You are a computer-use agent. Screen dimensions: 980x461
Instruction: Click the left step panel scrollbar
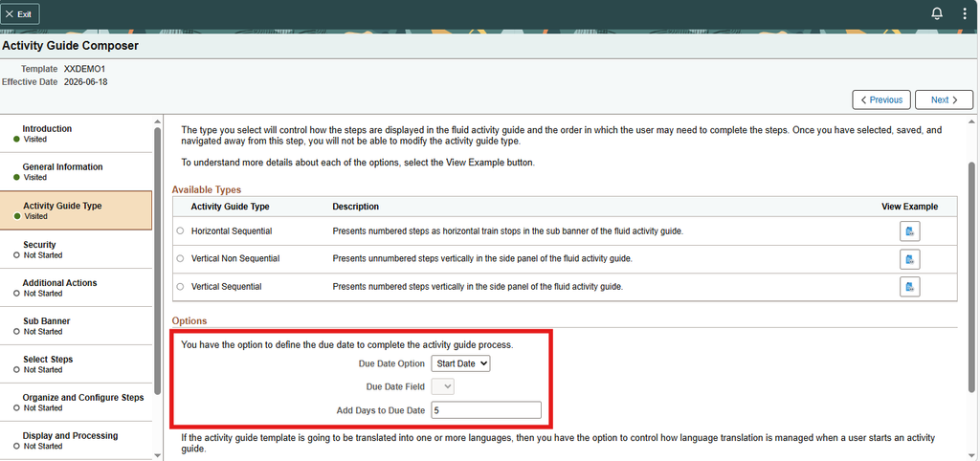point(158,260)
